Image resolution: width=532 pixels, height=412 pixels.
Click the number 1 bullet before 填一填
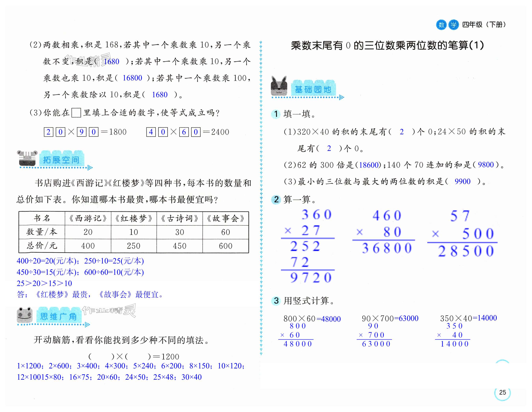click(x=276, y=114)
